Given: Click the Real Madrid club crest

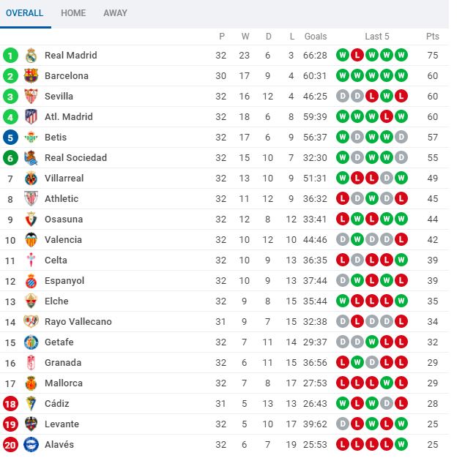Looking at the screenshot, I should [31, 56].
